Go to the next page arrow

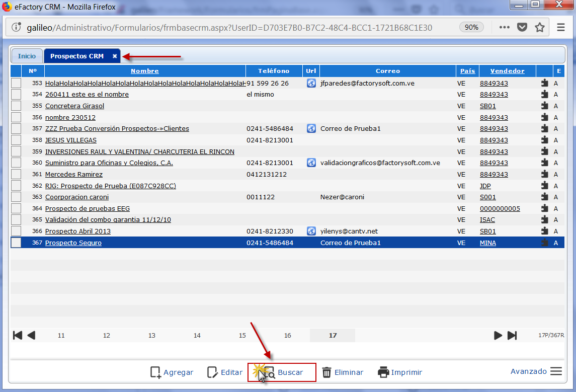point(498,335)
